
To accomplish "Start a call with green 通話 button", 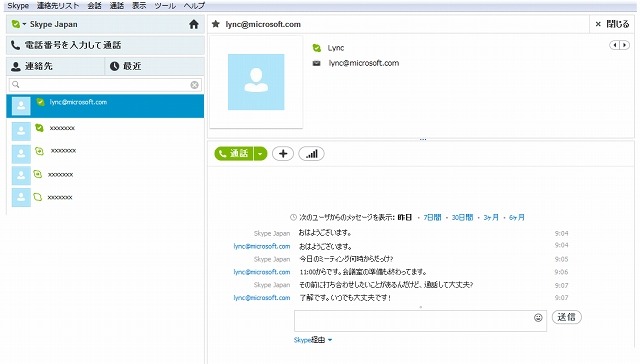I will pyautogui.click(x=234, y=154).
